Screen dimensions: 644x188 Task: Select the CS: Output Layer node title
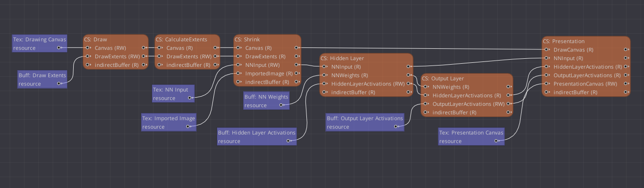(445, 78)
